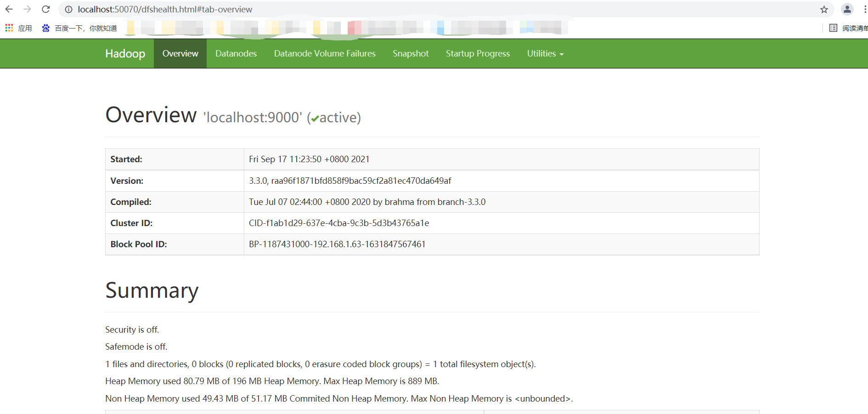Expand the Utilities dropdown menu
This screenshot has width=868, height=414.
coord(545,54)
